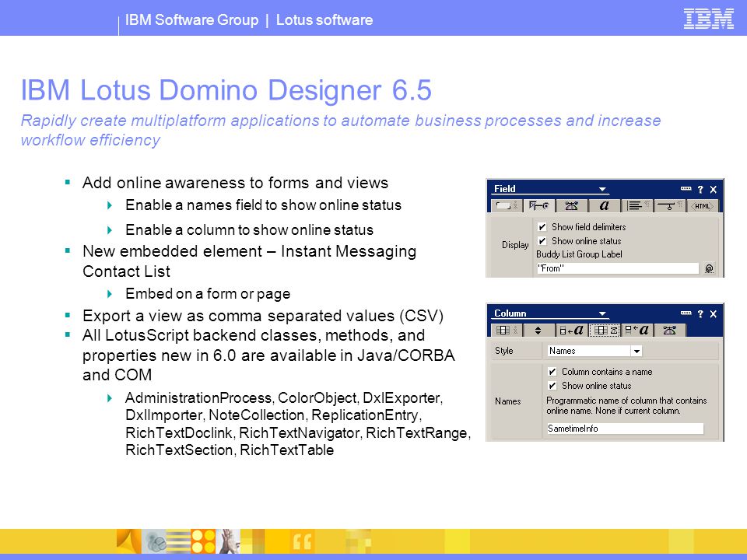
Task: Uncheck Show online status in Column box
Action: click(552, 385)
